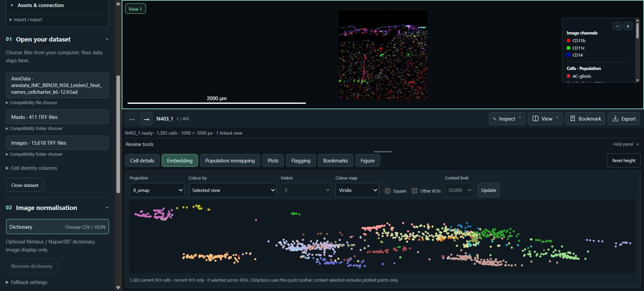This screenshot has width=644, height=291.
Task: Collapse legend with the minus button
Action: pyautogui.click(x=617, y=26)
